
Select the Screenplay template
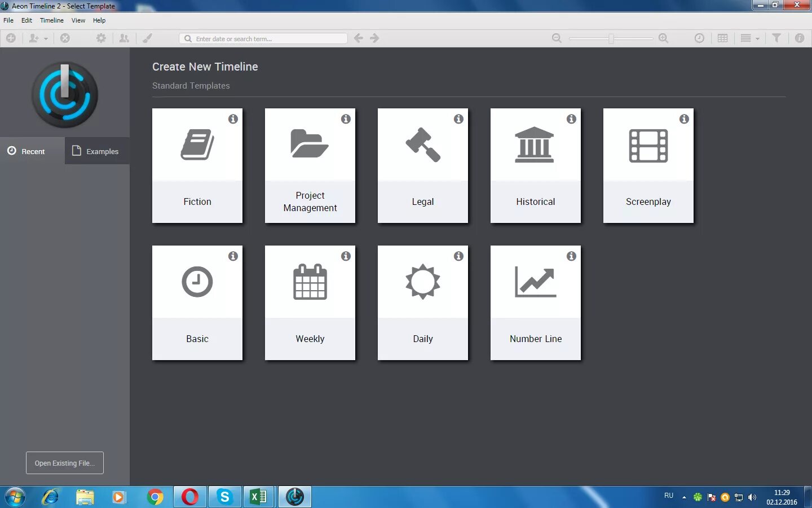pos(648,165)
